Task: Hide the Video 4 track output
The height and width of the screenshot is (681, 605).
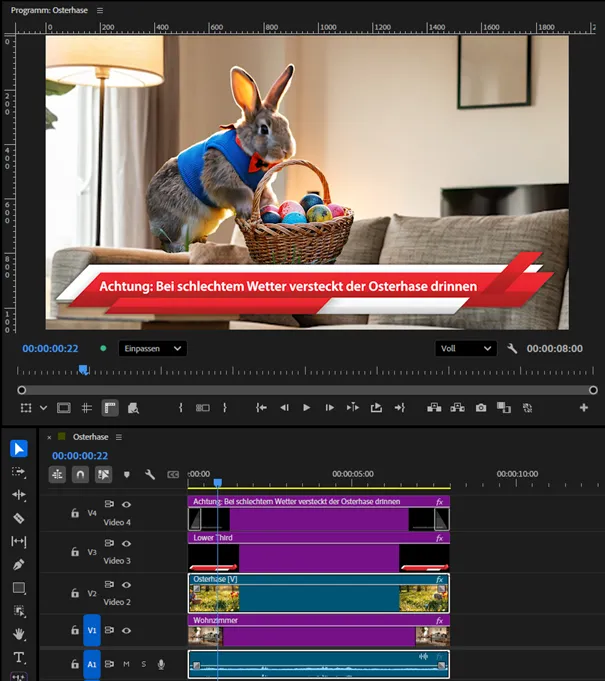Action: coord(127,504)
